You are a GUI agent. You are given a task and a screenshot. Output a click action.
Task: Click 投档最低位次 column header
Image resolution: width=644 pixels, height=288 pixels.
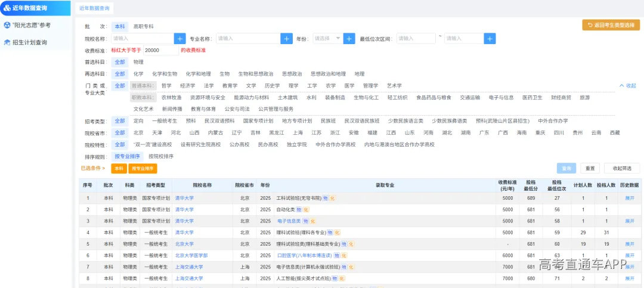557,185
